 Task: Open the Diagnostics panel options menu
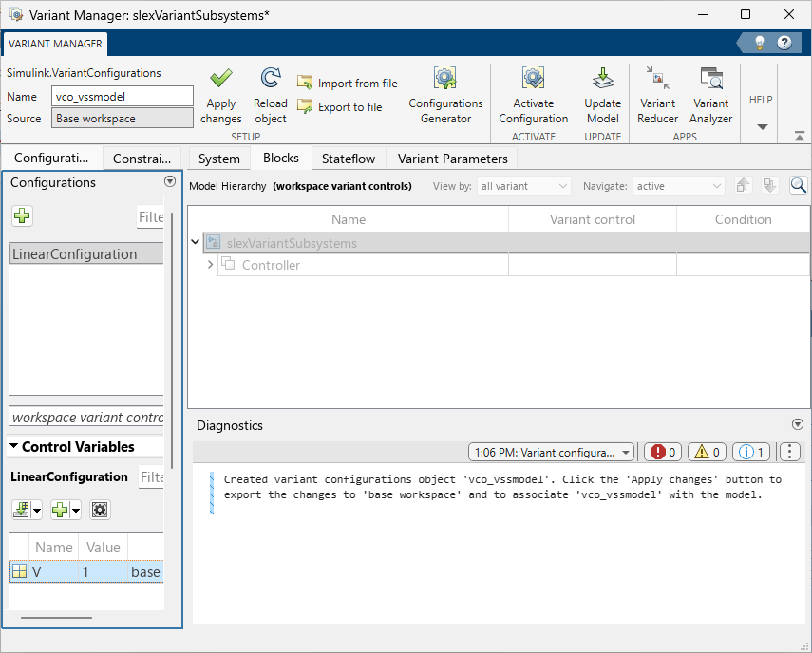pyautogui.click(x=798, y=424)
